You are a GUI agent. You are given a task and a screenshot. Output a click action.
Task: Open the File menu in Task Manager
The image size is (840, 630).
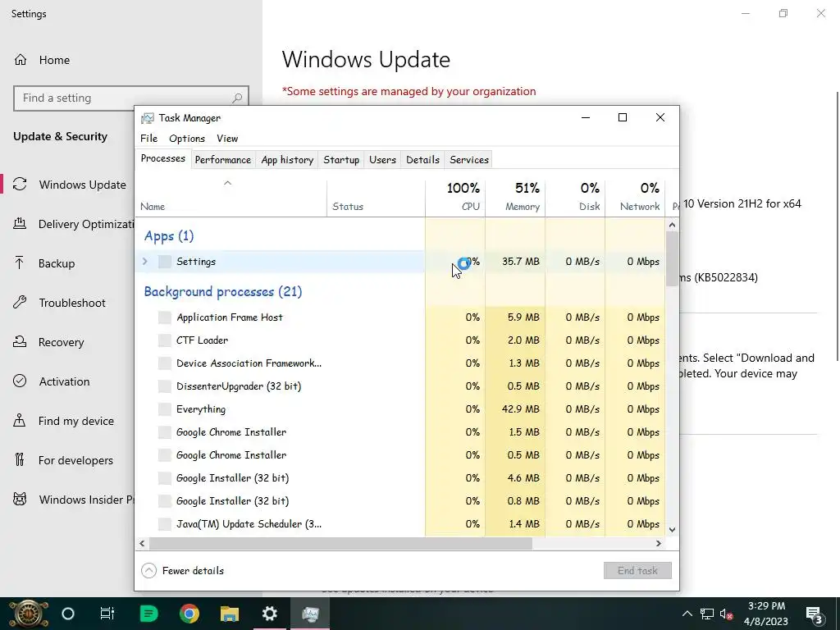pos(149,138)
